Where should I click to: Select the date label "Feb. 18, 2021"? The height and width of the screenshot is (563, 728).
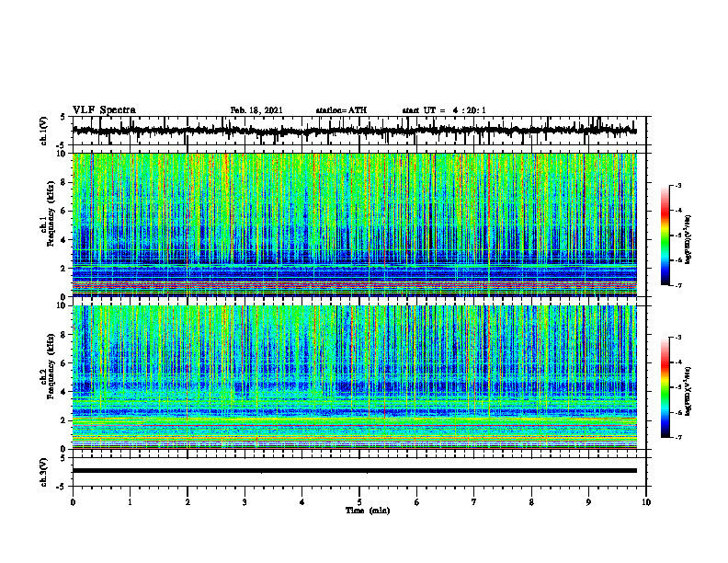pos(256,110)
